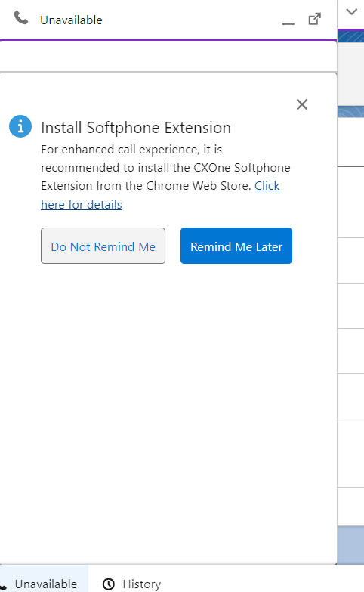Click the notification text mentioning CXOne Softphone

click(165, 168)
